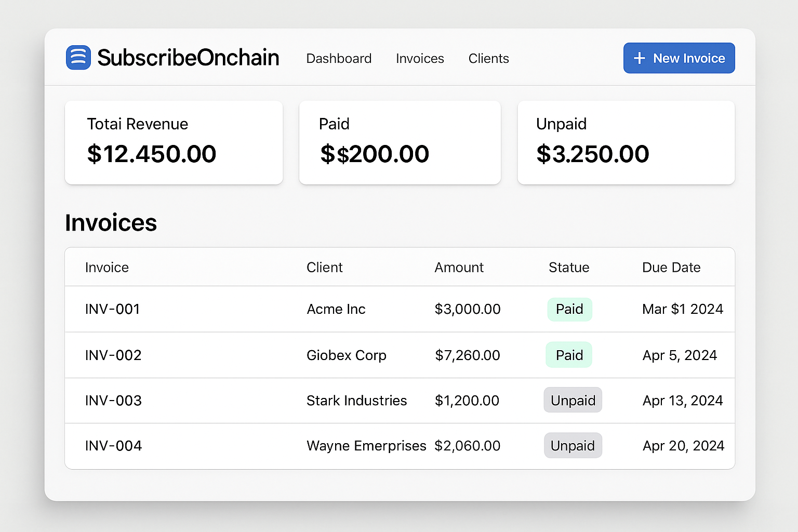Click the Paid badge on INV-002
The width and height of the screenshot is (798, 532).
pos(569,355)
